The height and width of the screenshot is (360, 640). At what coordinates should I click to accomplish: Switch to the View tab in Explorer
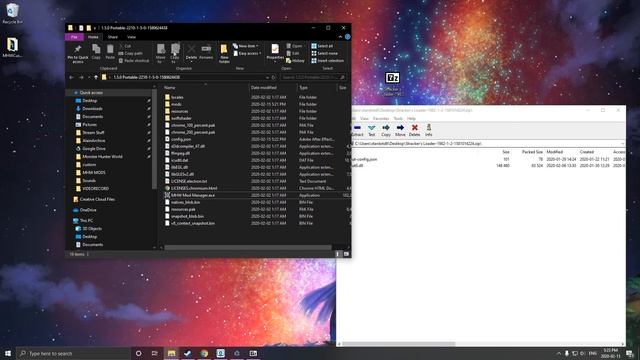pyautogui.click(x=131, y=37)
